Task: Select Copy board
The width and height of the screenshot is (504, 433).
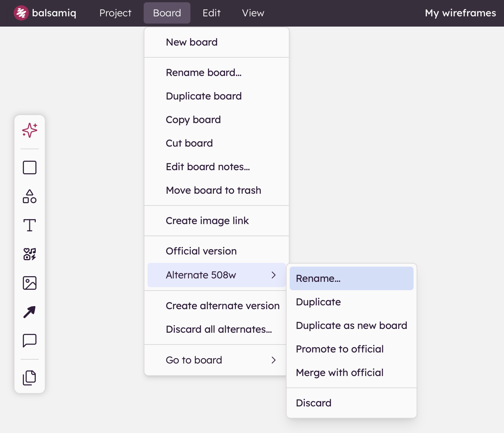Action: pyautogui.click(x=217, y=120)
